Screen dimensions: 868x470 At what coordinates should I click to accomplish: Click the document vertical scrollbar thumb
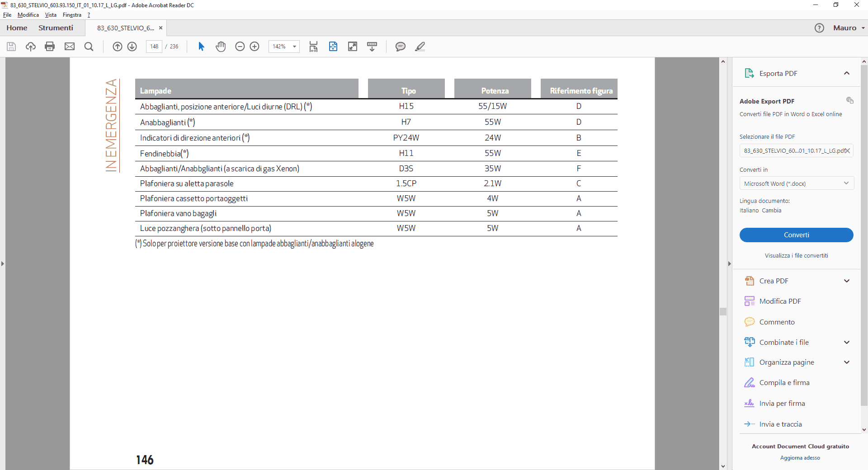coord(723,311)
